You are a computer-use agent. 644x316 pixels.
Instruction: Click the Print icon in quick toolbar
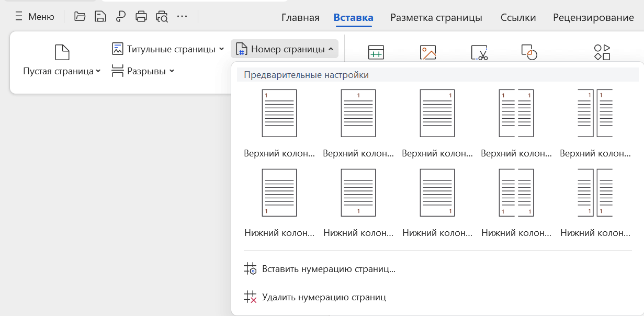[141, 17]
